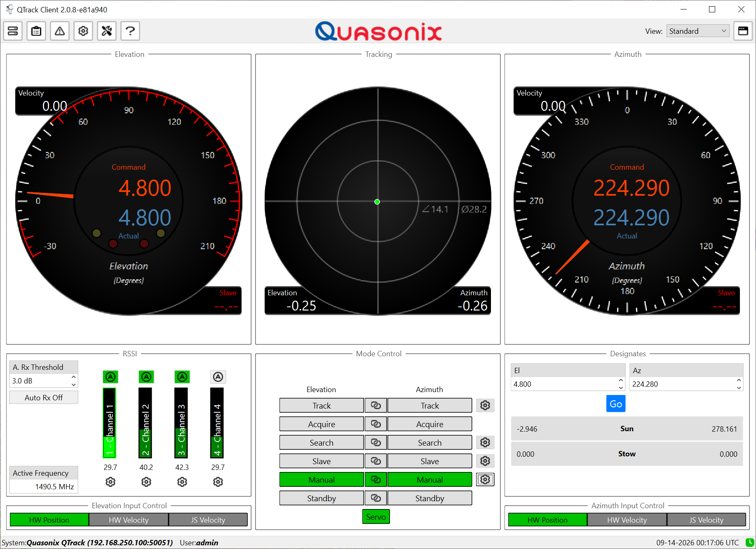Toggle link icon for Acquire row
This screenshot has width=756, height=549.
[x=376, y=424]
